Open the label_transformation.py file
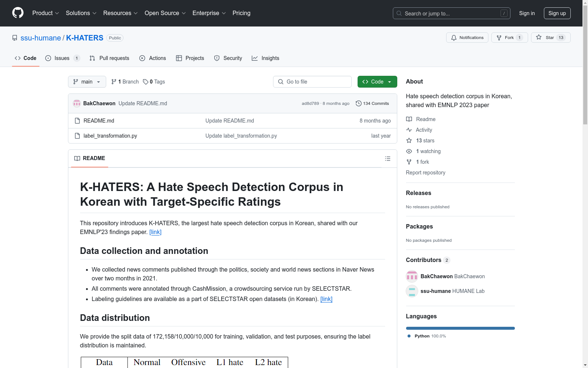This screenshot has height=368, width=588. pyautogui.click(x=110, y=136)
